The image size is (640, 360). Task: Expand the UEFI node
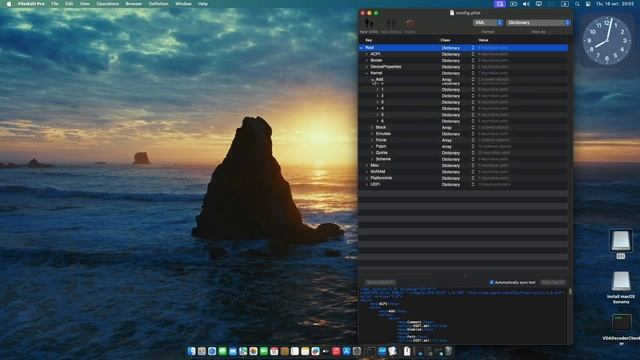click(x=367, y=184)
